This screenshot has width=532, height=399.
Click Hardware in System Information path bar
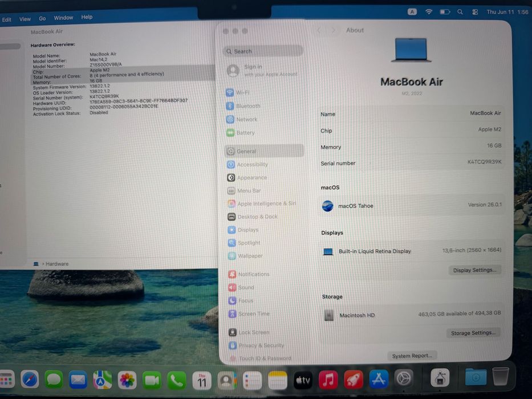click(57, 263)
